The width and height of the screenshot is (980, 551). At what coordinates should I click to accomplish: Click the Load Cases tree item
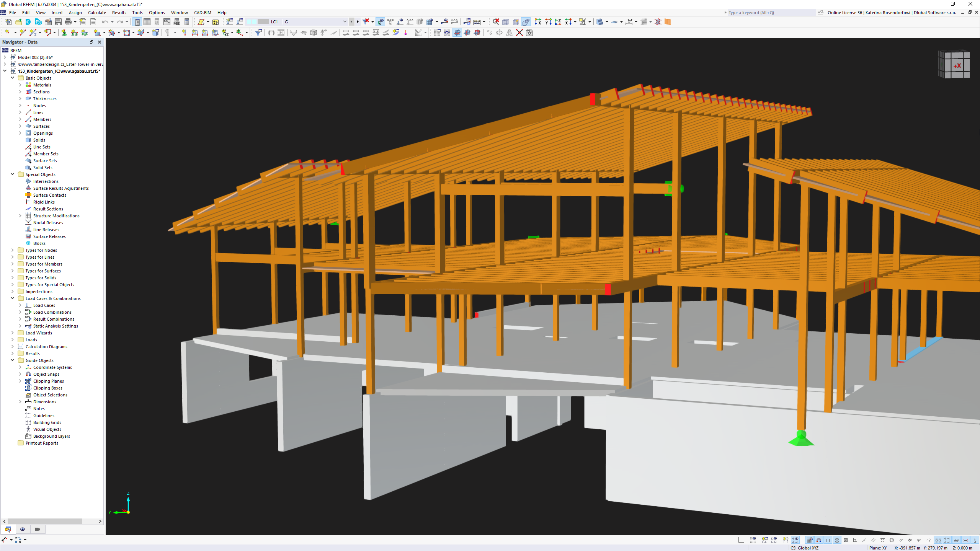(x=44, y=305)
